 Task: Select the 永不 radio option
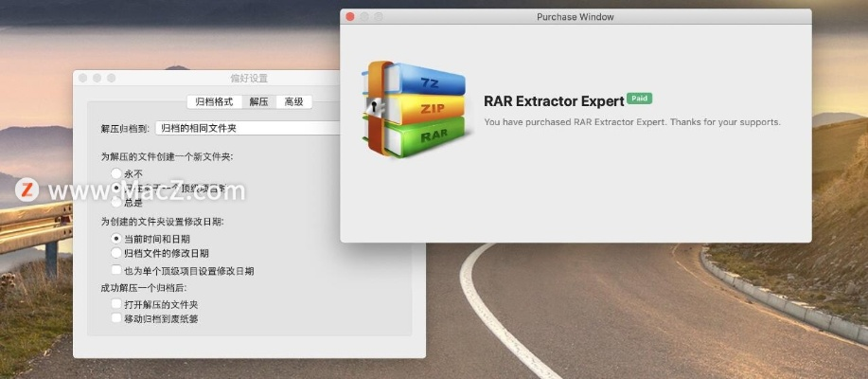116,173
